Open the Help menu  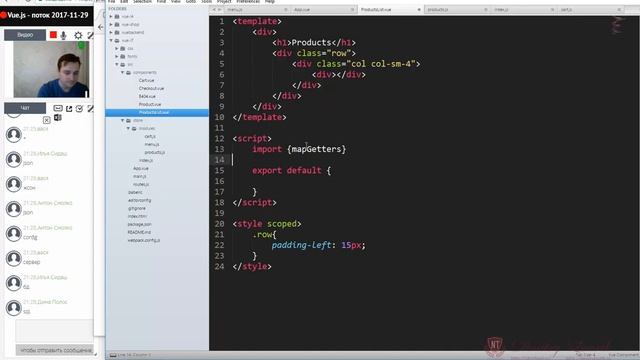point(269,2)
